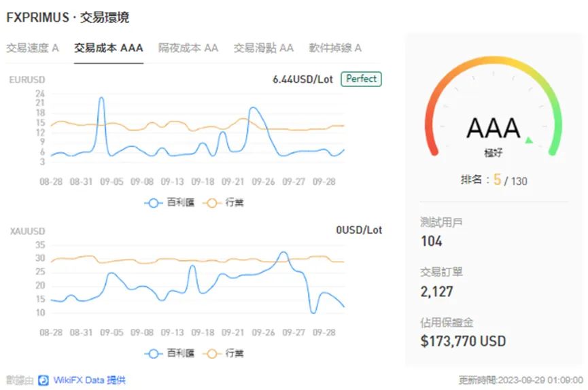Click the EURUSD chart label
The width and height of the screenshot is (588, 390).
27,80
